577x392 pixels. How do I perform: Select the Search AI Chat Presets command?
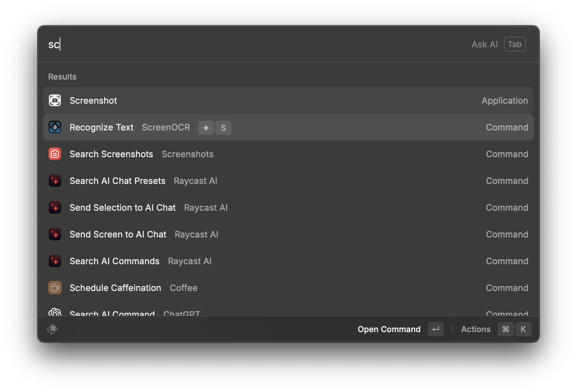pos(288,181)
